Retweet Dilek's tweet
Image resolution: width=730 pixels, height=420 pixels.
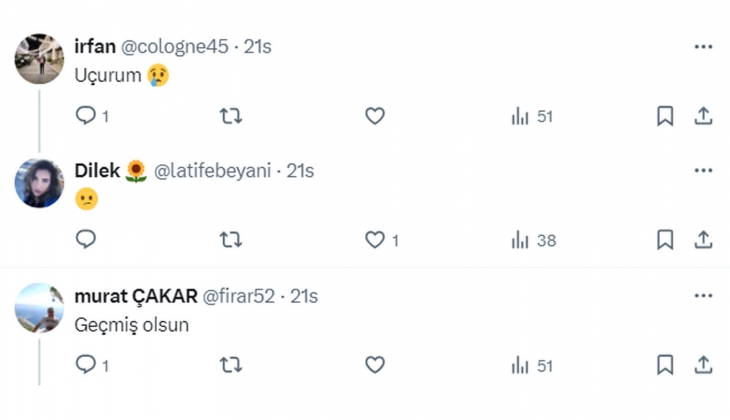coord(230,240)
